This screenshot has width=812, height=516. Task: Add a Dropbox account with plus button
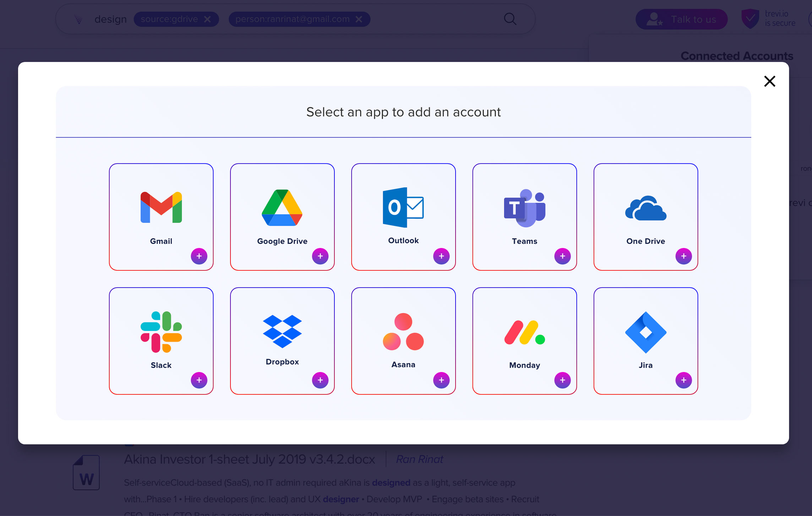pyautogui.click(x=320, y=380)
